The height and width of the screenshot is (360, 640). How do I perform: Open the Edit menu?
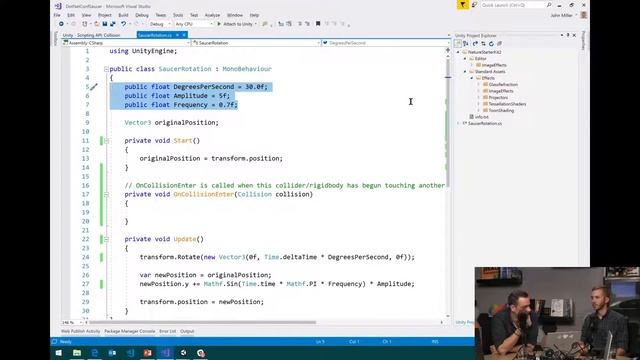(71, 15)
